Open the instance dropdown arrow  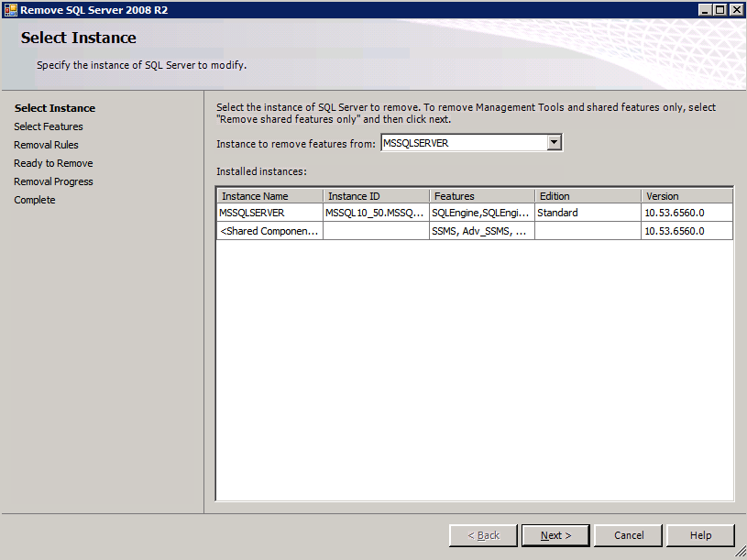click(554, 142)
